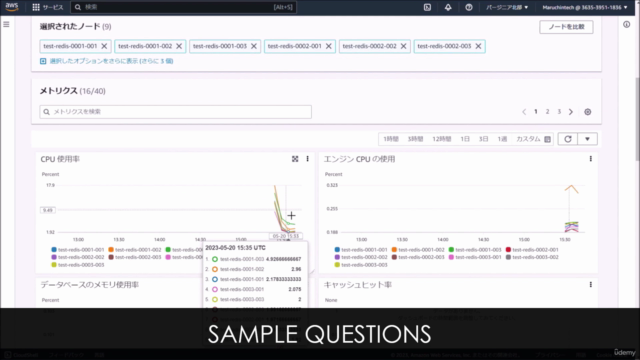This screenshot has width=640, height=360.
Task: Remove the test-redis-0001-002 node chip
Action: 179,46
